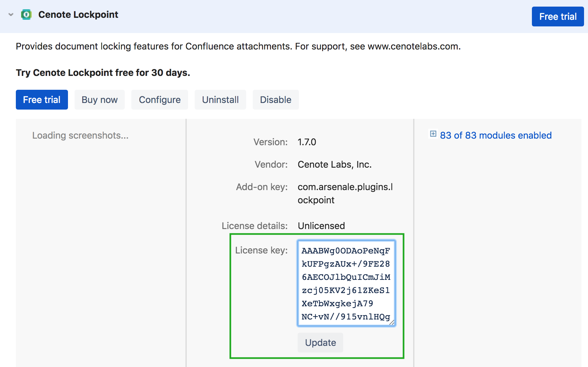The width and height of the screenshot is (588, 367).
Task: Collapse the Cenote Lockpoint add-on chevron
Action: pyautogui.click(x=11, y=15)
